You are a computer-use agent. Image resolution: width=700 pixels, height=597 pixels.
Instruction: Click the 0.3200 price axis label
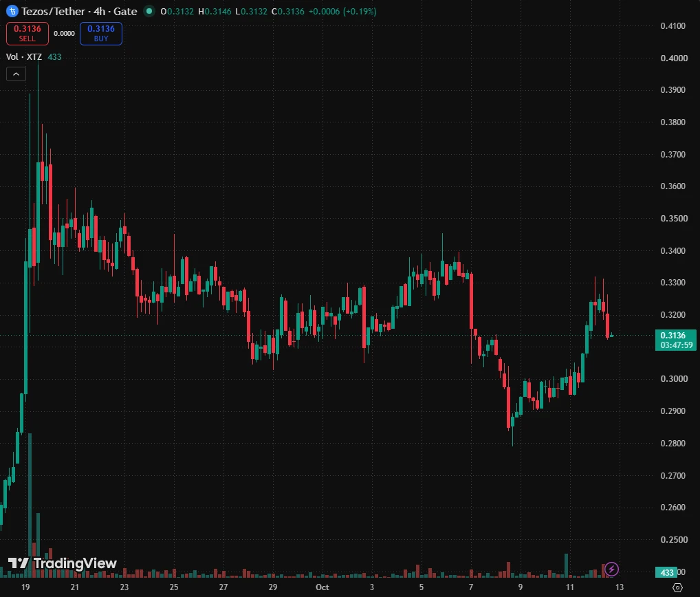click(672, 315)
